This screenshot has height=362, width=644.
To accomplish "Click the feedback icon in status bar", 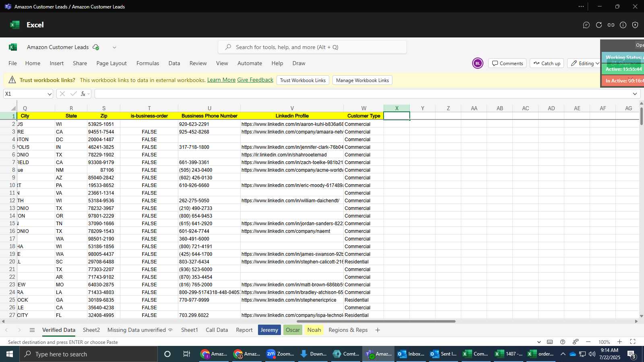I will click(x=576, y=342).
